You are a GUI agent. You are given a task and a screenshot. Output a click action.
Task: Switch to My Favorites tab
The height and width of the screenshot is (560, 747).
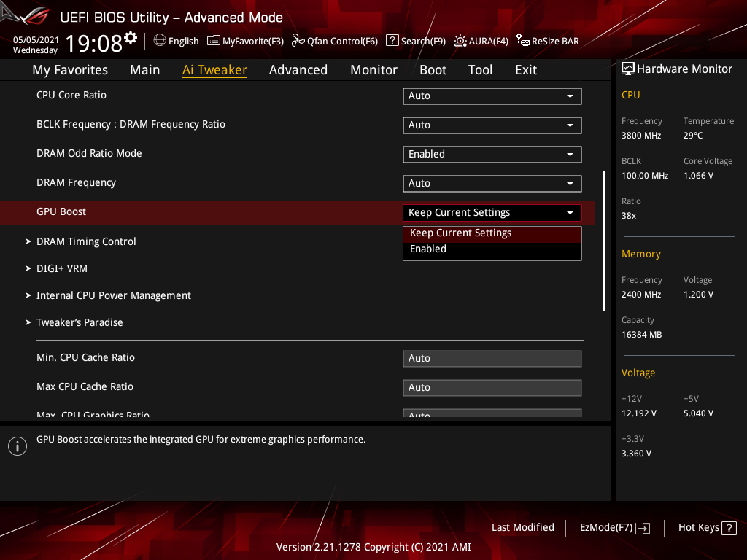[70, 70]
